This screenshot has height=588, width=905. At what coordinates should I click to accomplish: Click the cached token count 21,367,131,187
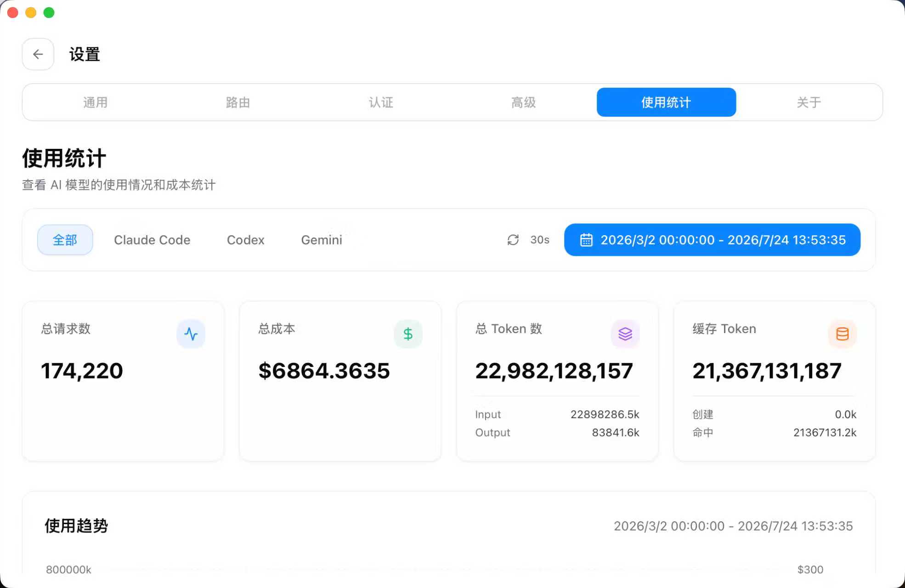pos(767,371)
